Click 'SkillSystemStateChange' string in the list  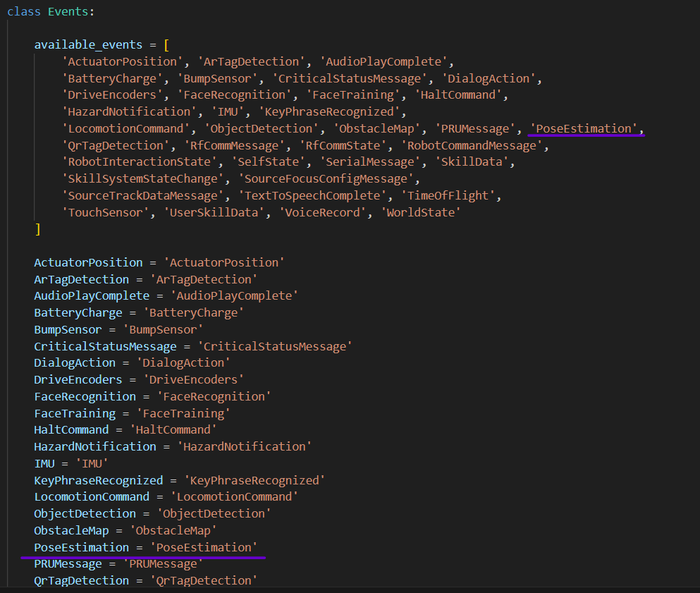147,179
